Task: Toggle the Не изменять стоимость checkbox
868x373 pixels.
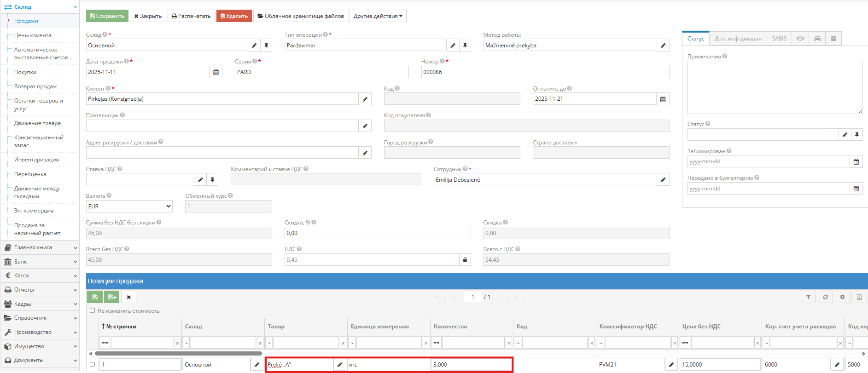Action: click(93, 310)
